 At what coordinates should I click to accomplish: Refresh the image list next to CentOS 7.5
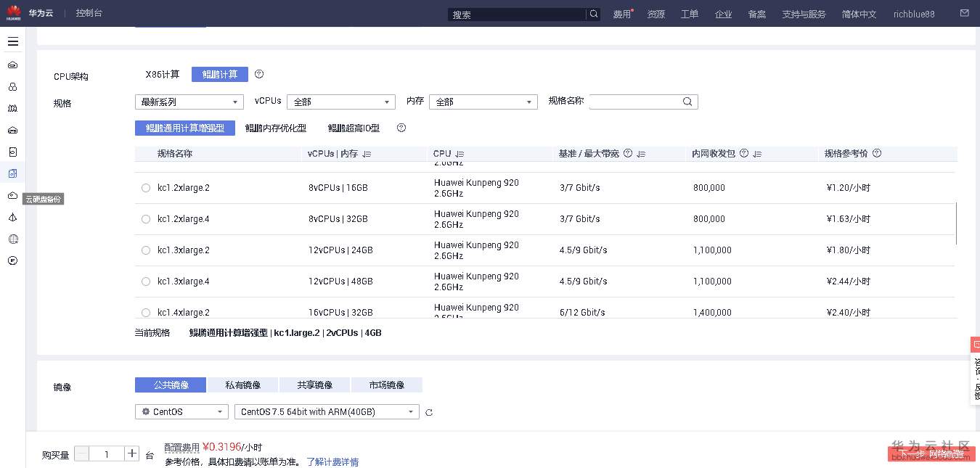(429, 412)
